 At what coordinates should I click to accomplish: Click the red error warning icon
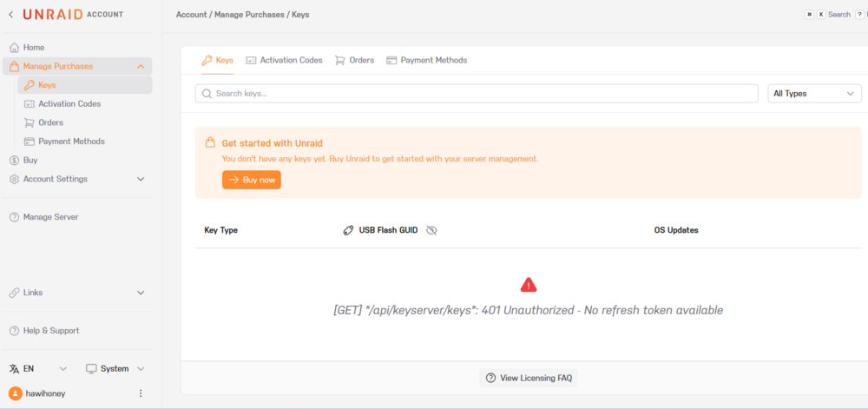[x=529, y=285]
